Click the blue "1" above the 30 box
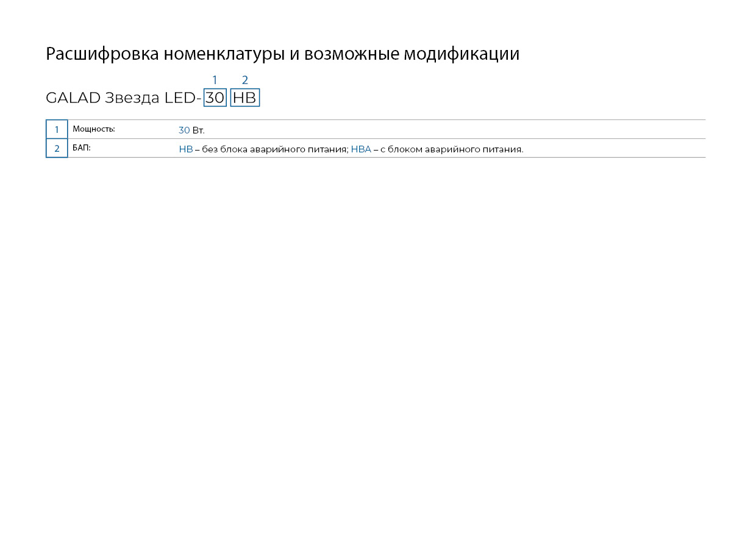This screenshot has width=756, height=540. 215,80
